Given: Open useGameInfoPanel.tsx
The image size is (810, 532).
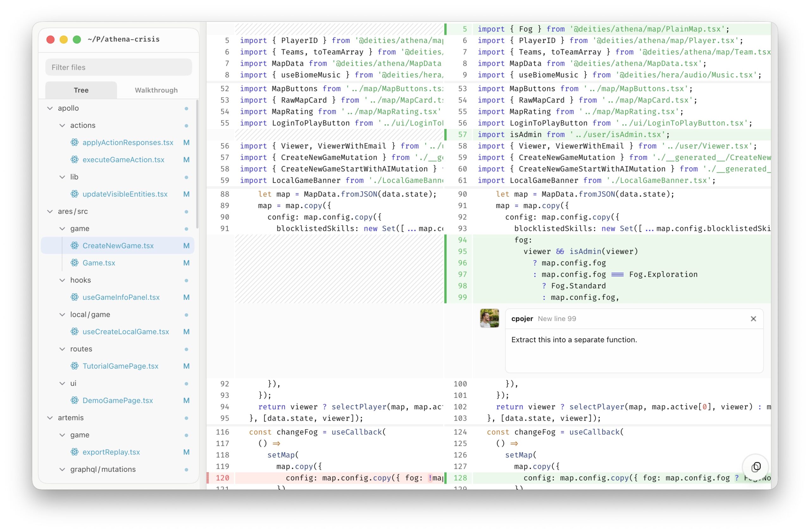Looking at the screenshot, I should [x=121, y=297].
